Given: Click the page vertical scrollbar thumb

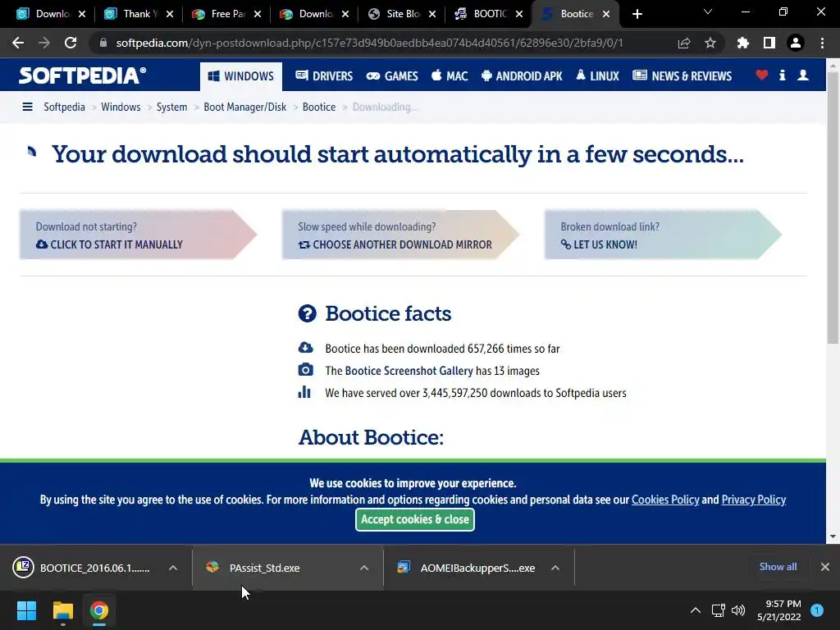Looking at the screenshot, I should tap(833, 208).
